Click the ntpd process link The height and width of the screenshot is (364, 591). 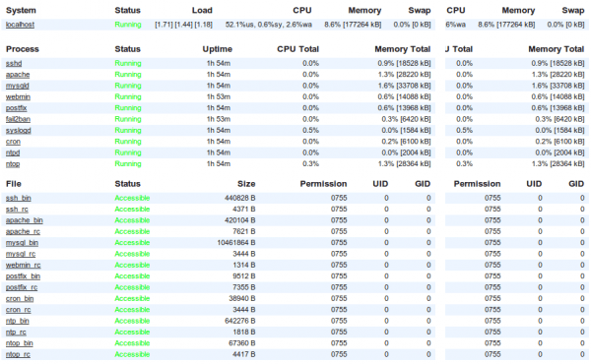click(13, 153)
